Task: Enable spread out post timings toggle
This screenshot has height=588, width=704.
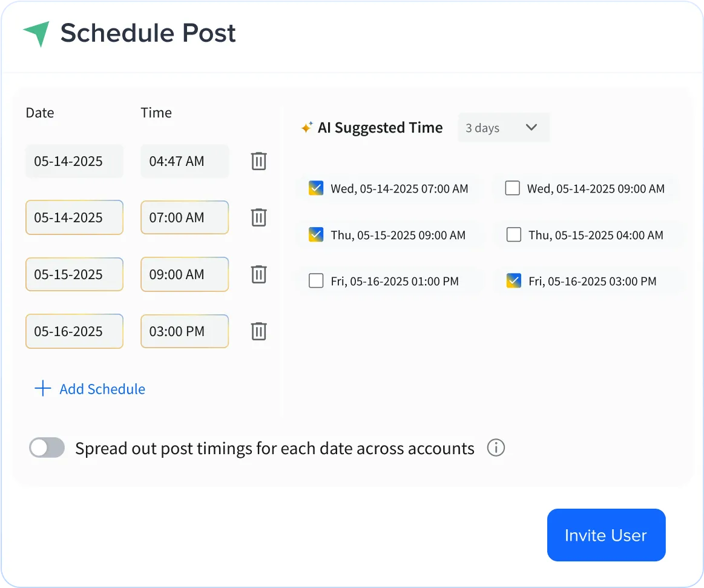Action: [47, 448]
